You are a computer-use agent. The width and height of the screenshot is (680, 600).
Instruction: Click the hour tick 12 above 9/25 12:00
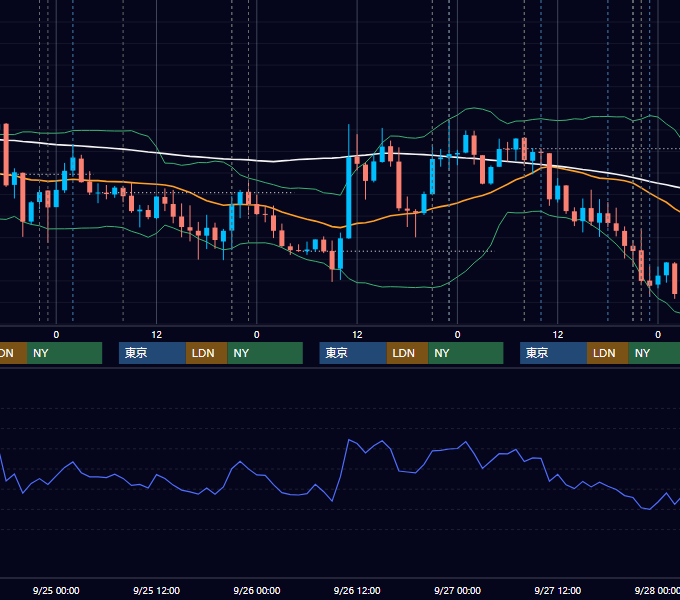tap(157, 335)
